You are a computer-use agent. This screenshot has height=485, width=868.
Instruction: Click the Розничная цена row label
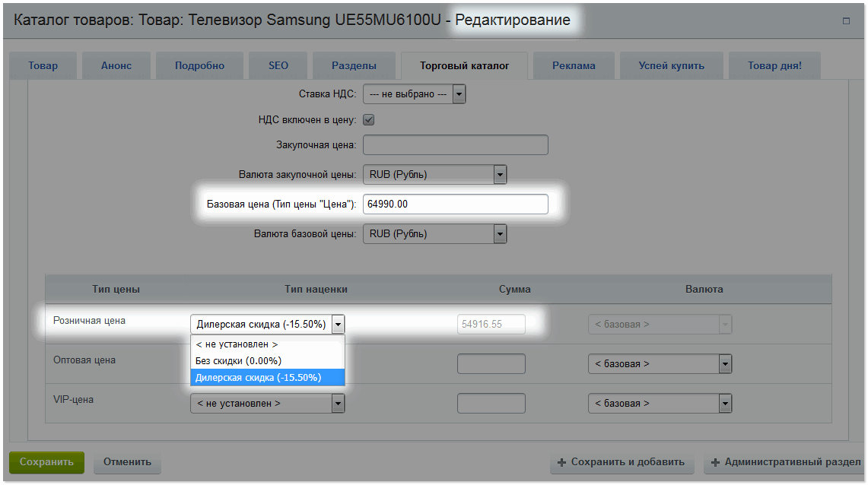pos(89,321)
